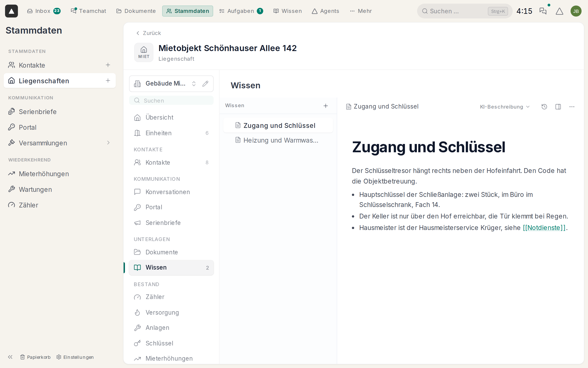Focus the global Suchen search field

click(465, 11)
